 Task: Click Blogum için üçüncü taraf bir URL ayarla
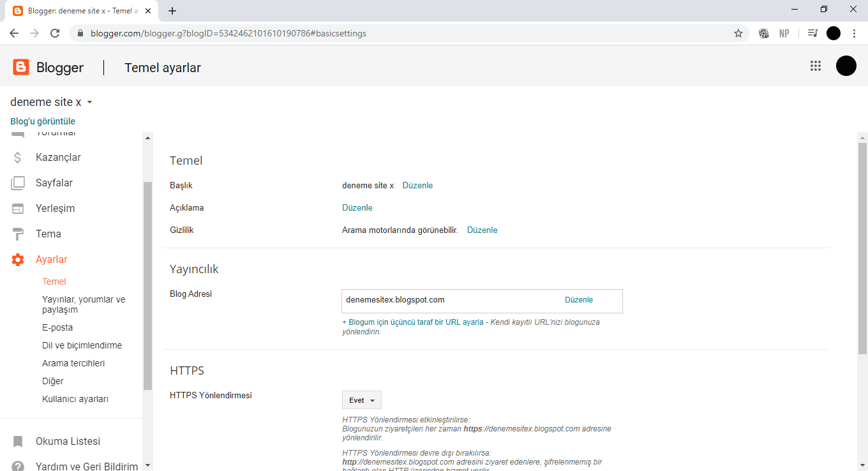[413, 322]
